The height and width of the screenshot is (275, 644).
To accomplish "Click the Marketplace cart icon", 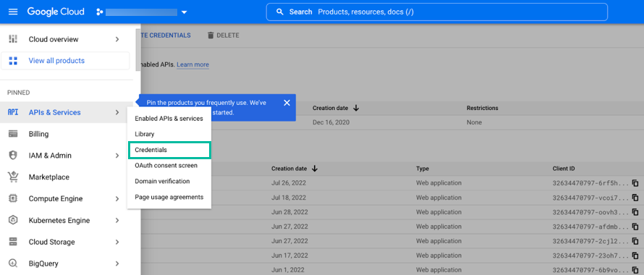I will click(x=13, y=177).
